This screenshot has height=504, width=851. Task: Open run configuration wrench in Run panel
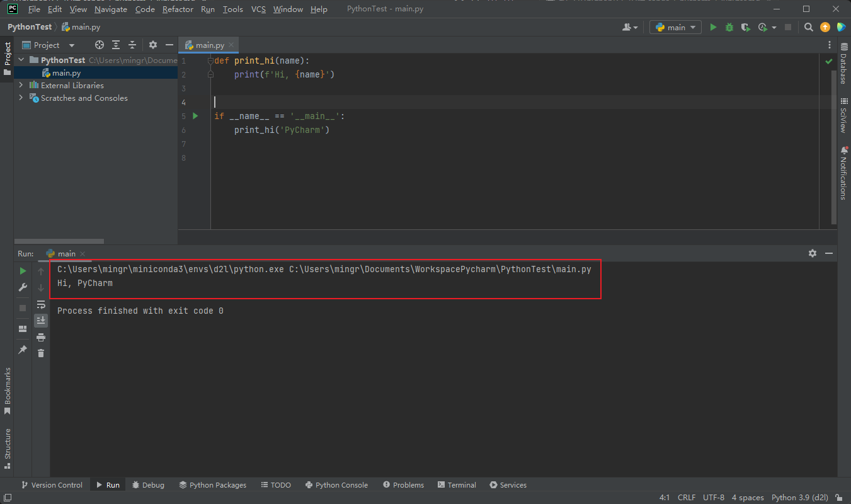pyautogui.click(x=23, y=287)
